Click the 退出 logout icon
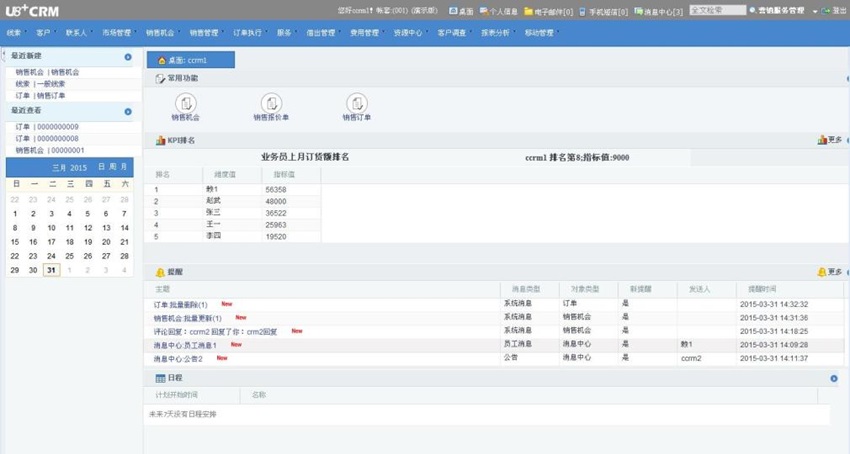This screenshot has height=454, width=850. pos(826,11)
